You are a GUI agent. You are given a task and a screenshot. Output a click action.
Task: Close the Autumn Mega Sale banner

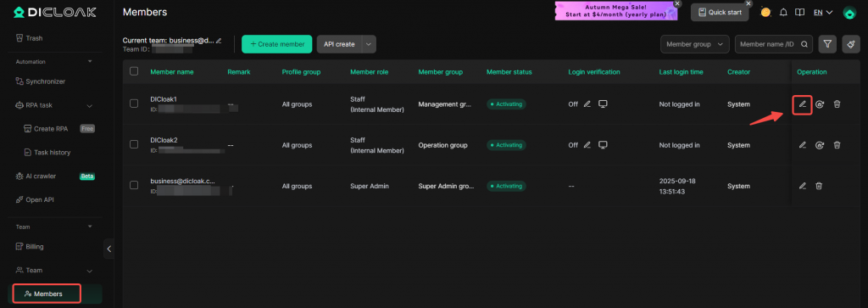pyautogui.click(x=676, y=3)
